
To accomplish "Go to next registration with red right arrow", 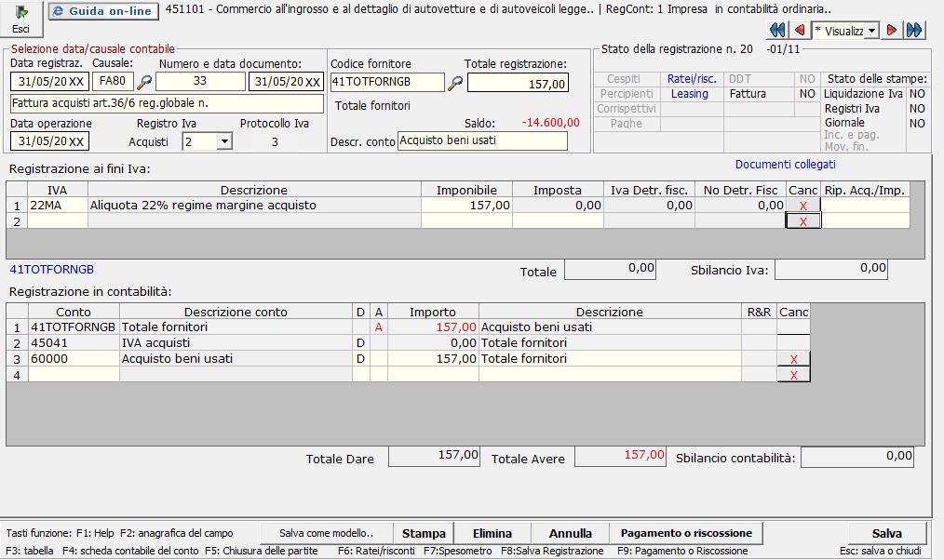I will 892,31.
